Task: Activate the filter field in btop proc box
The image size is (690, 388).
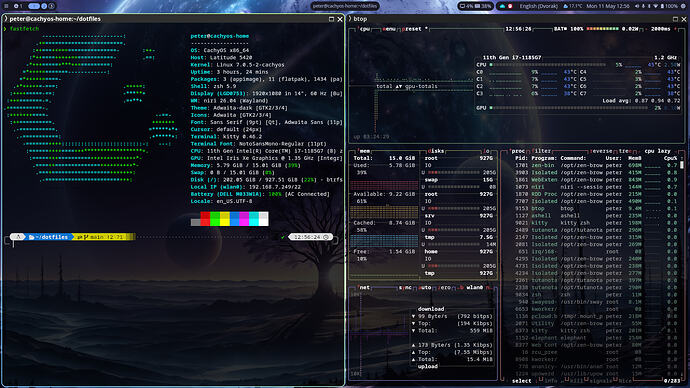Action: (542, 151)
